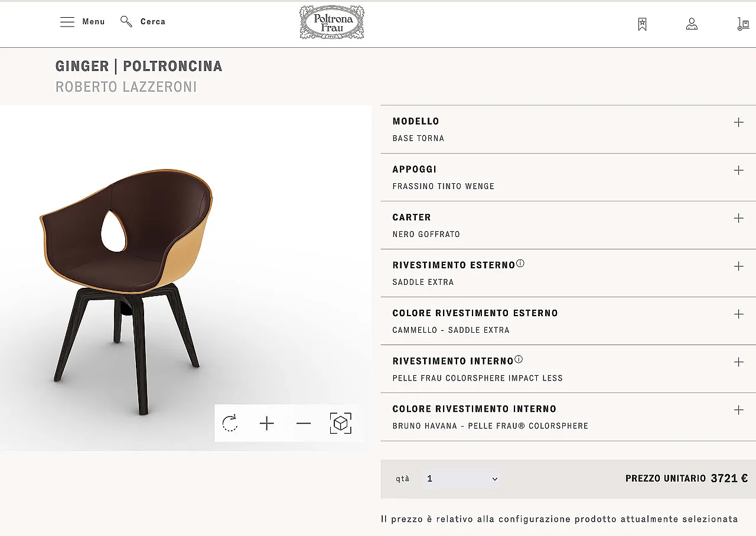Expand the APPOGGI section
This screenshot has height=536, width=756.
[739, 170]
